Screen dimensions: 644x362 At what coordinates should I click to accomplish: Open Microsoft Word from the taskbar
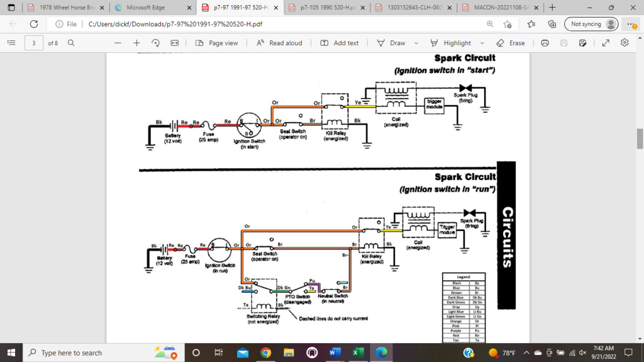coord(331,353)
